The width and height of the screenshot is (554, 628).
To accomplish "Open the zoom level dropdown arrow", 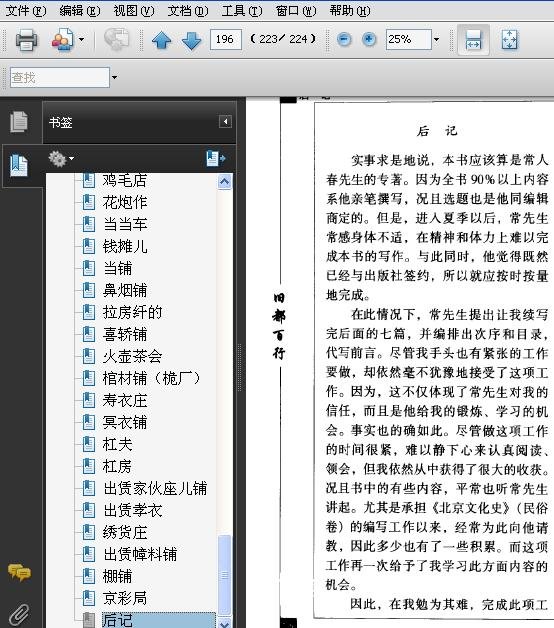I will 437,39.
